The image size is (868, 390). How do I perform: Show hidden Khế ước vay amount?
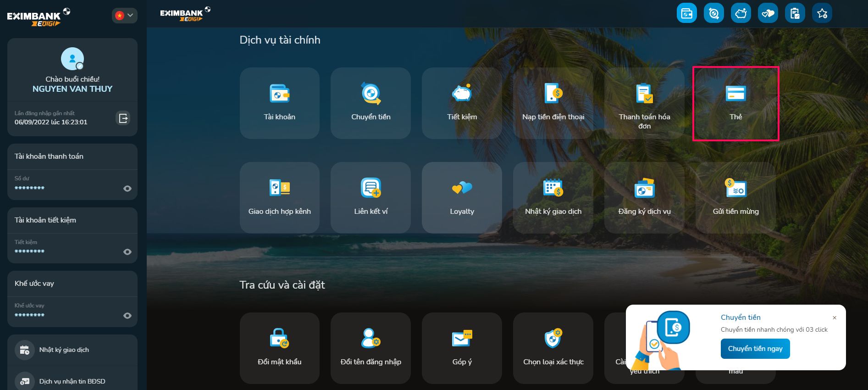(127, 316)
